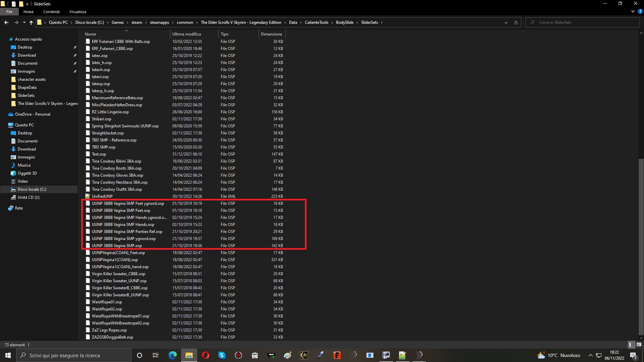
Task: Navigate to the BodySlide breadcrumb folder
Action: click(x=345, y=22)
